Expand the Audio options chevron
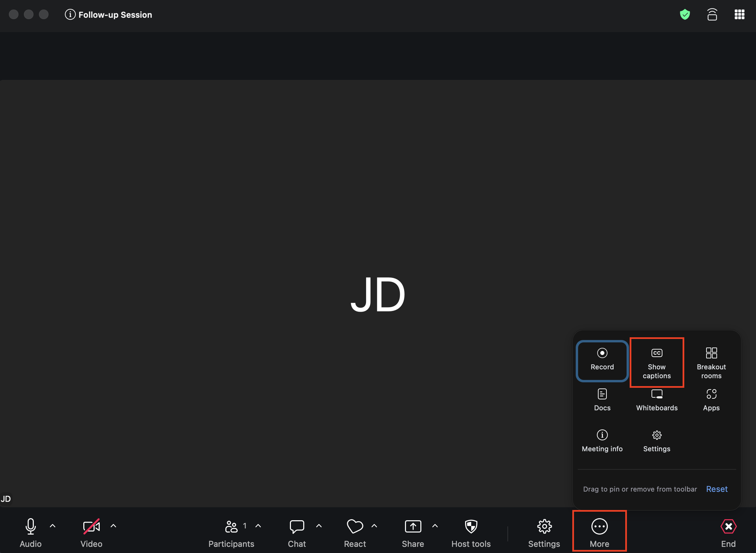Image resolution: width=756 pixels, height=553 pixels. click(x=53, y=526)
